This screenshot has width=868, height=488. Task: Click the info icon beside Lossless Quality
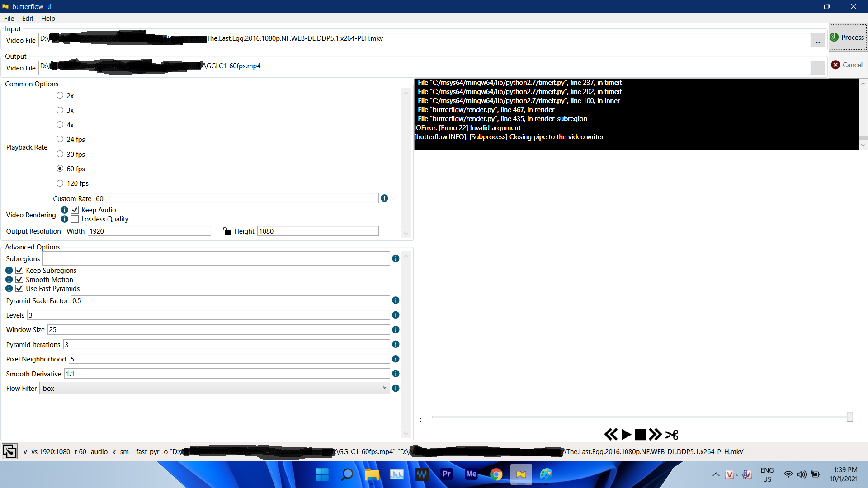pos(65,219)
